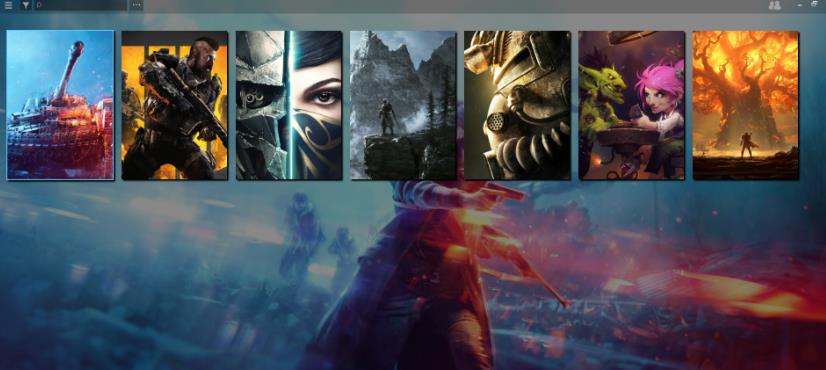
Task: Select the Dishonored 2 masked faces cover
Action: [x=289, y=105]
